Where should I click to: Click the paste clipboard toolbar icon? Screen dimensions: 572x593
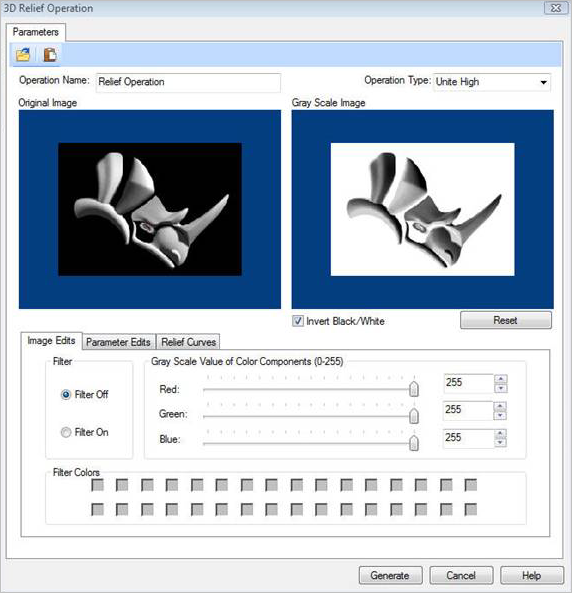click(x=50, y=54)
